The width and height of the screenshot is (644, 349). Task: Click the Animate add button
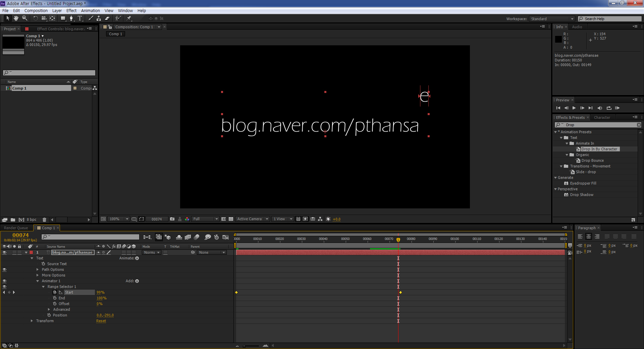(x=137, y=258)
